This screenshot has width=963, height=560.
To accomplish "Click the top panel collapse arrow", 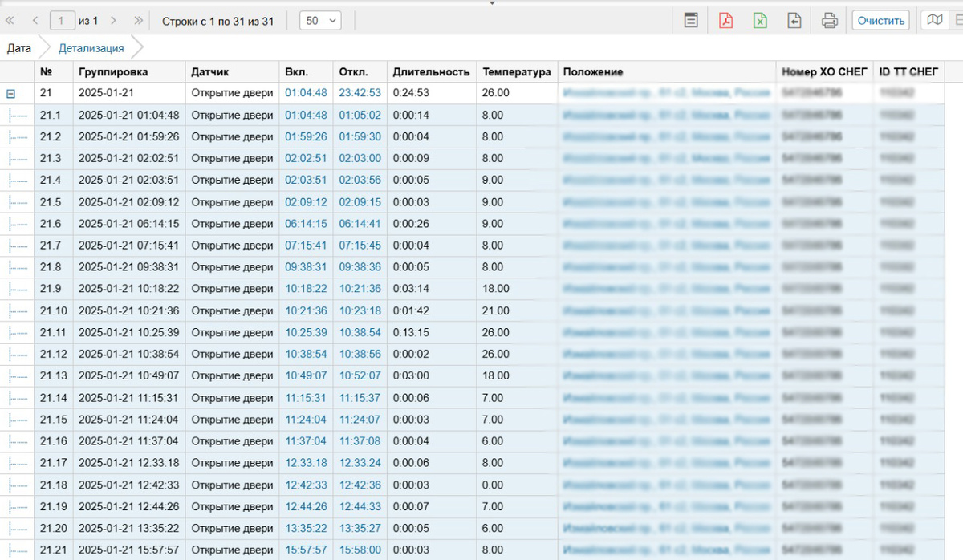I will pyautogui.click(x=492, y=2).
